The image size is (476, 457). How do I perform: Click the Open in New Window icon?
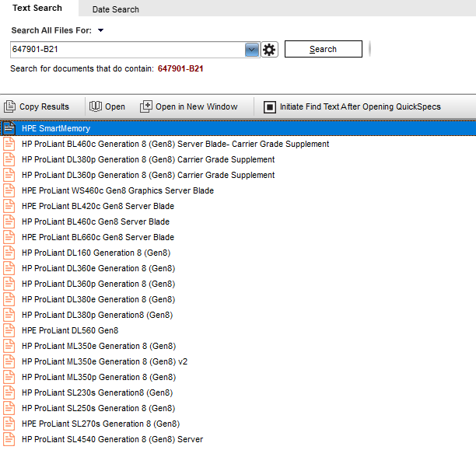click(x=146, y=106)
